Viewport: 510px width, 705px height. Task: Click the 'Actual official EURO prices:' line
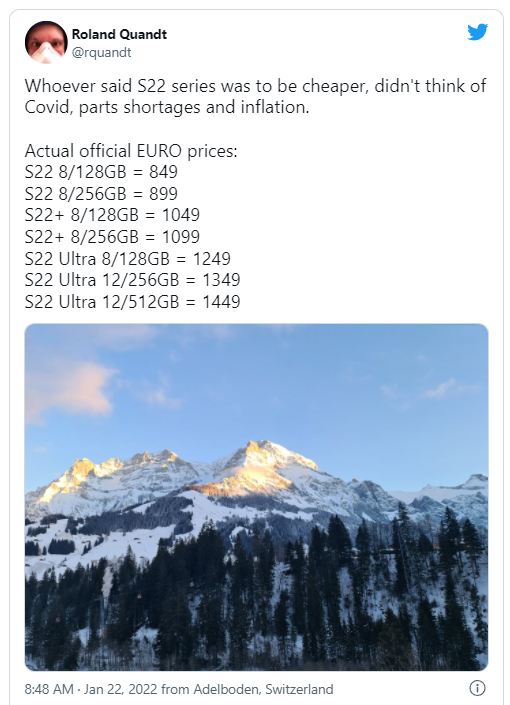(x=131, y=151)
